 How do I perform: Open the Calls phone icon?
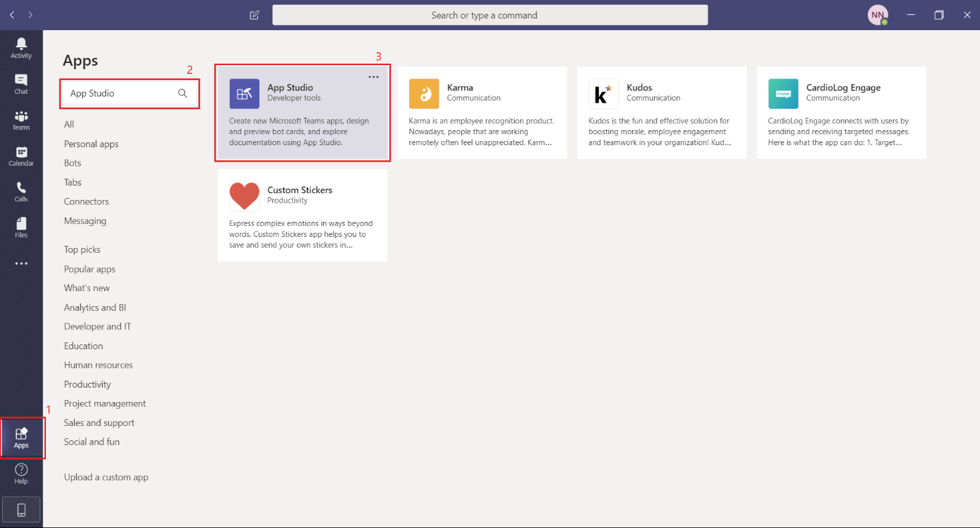click(21, 192)
